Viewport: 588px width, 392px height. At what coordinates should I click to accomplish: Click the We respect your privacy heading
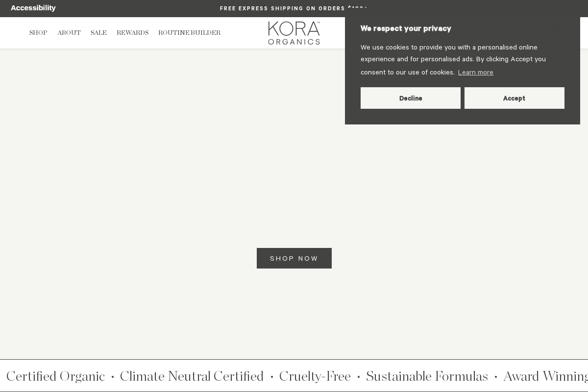406,28
